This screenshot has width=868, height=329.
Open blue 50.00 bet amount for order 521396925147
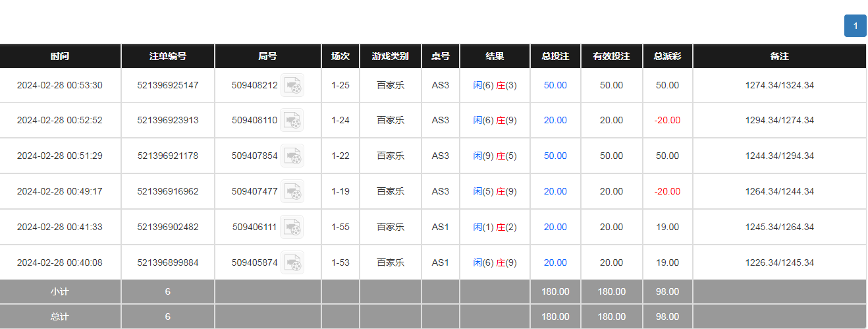pos(555,86)
